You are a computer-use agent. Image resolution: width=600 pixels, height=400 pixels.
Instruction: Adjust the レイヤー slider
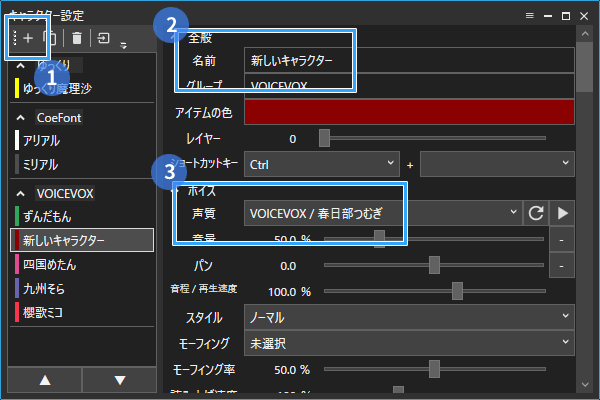pyautogui.click(x=434, y=138)
